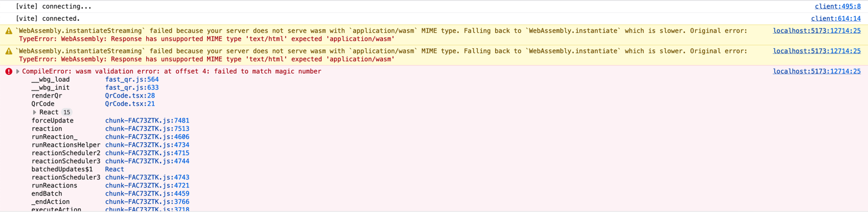Screen dimensions: 868x213
Task: Click the forceUpdate stack frame name
Action: [52, 120]
